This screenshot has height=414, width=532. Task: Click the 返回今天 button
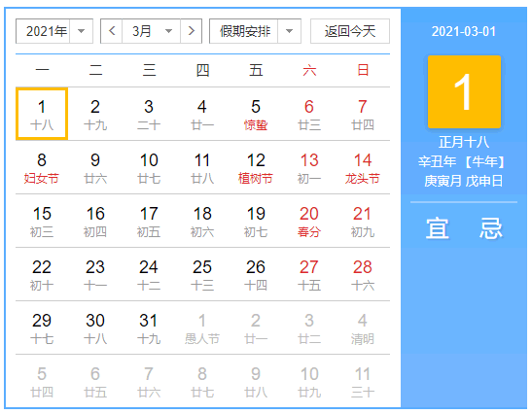[x=350, y=31]
